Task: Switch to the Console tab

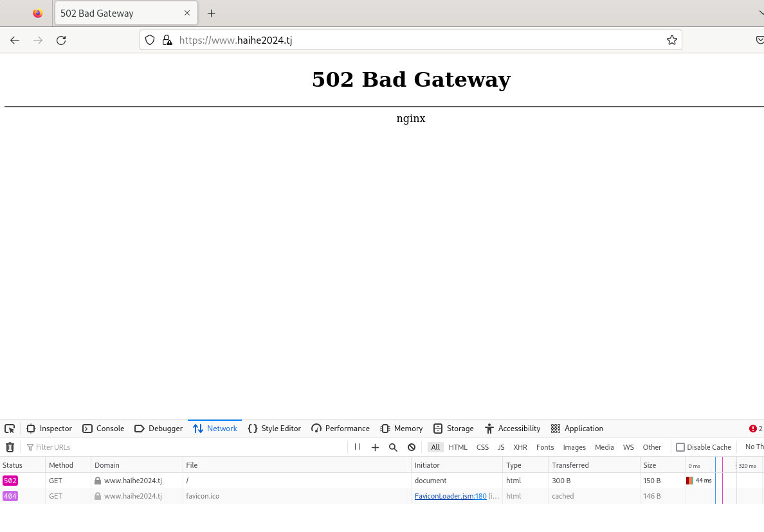Action: click(x=104, y=429)
